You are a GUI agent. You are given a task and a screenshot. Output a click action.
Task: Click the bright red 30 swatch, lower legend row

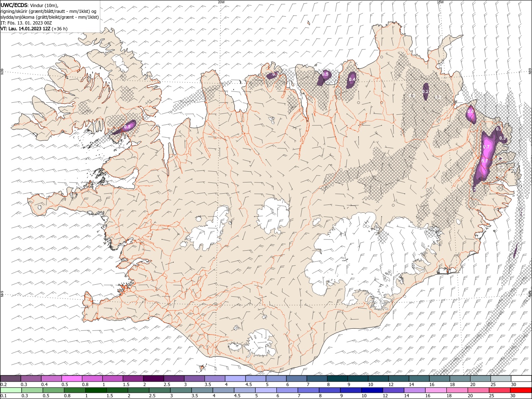521,390
